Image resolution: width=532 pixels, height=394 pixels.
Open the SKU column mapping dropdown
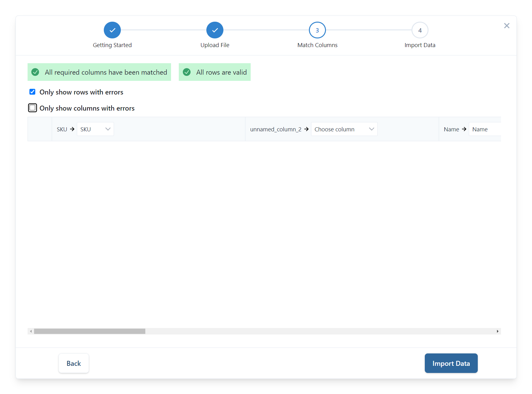[x=95, y=129]
